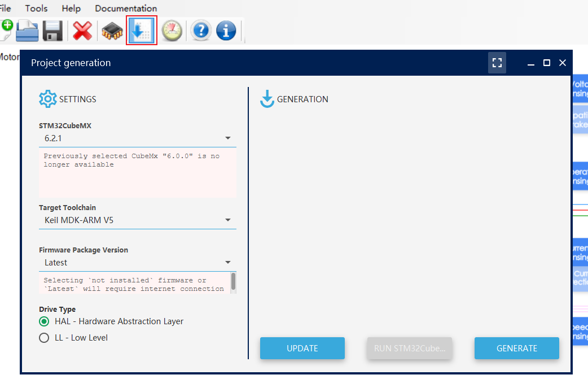Expand the Target Toolchain dropdown arrow
This screenshot has height=379, width=588.
[227, 220]
